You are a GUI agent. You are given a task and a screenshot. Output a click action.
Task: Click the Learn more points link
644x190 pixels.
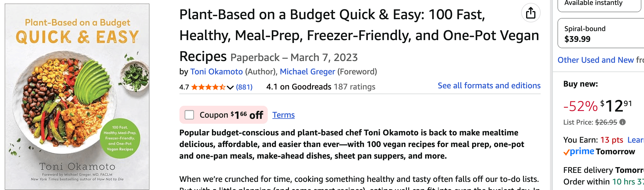tap(635, 140)
